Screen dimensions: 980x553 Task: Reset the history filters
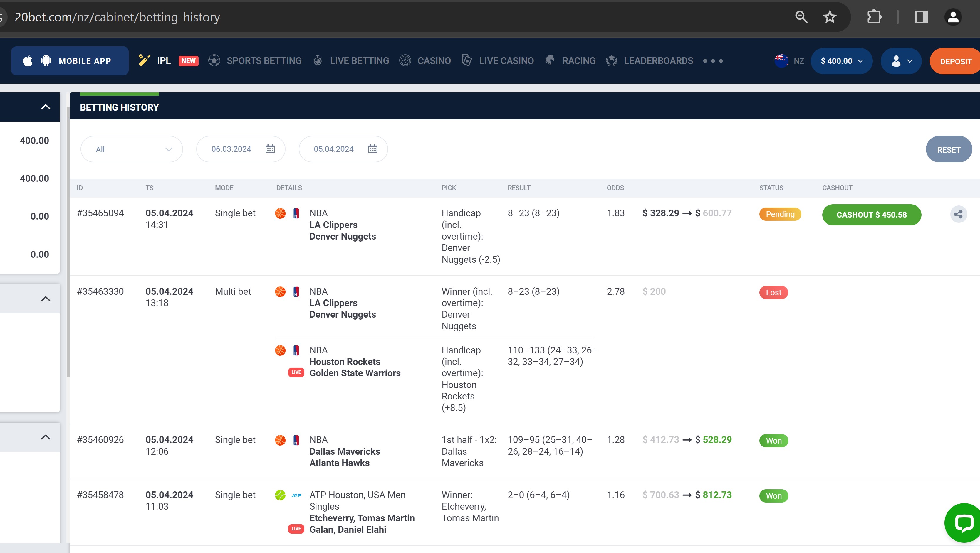[x=949, y=149]
